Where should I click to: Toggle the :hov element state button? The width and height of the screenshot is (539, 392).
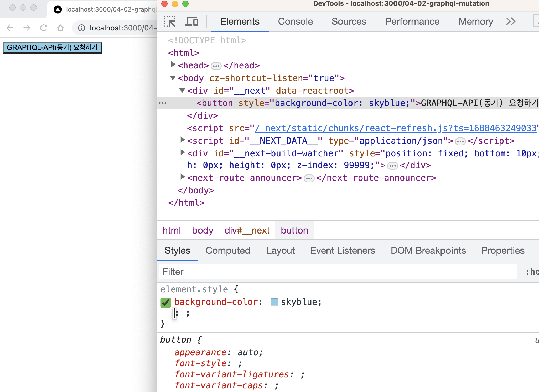(532, 272)
